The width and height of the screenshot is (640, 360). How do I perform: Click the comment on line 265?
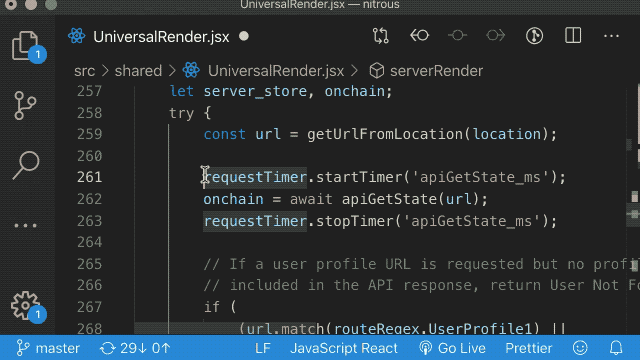[x=420, y=264]
